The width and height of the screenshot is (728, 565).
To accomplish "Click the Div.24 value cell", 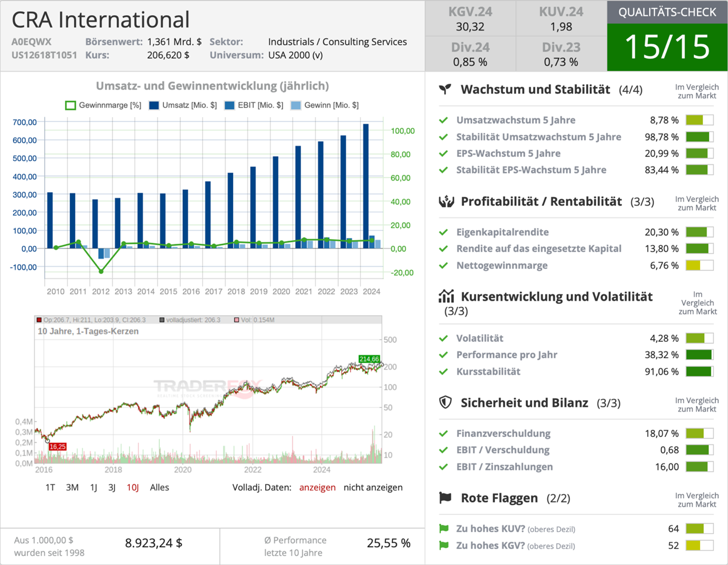I will pos(470,54).
